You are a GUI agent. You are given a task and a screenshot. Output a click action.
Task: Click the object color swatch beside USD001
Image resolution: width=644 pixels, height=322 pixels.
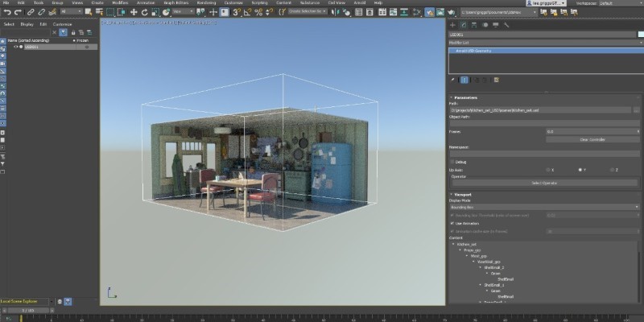click(x=640, y=35)
